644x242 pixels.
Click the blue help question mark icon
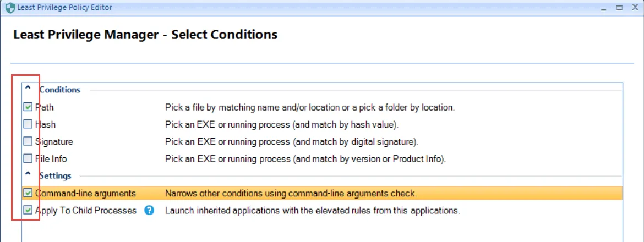click(x=149, y=210)
